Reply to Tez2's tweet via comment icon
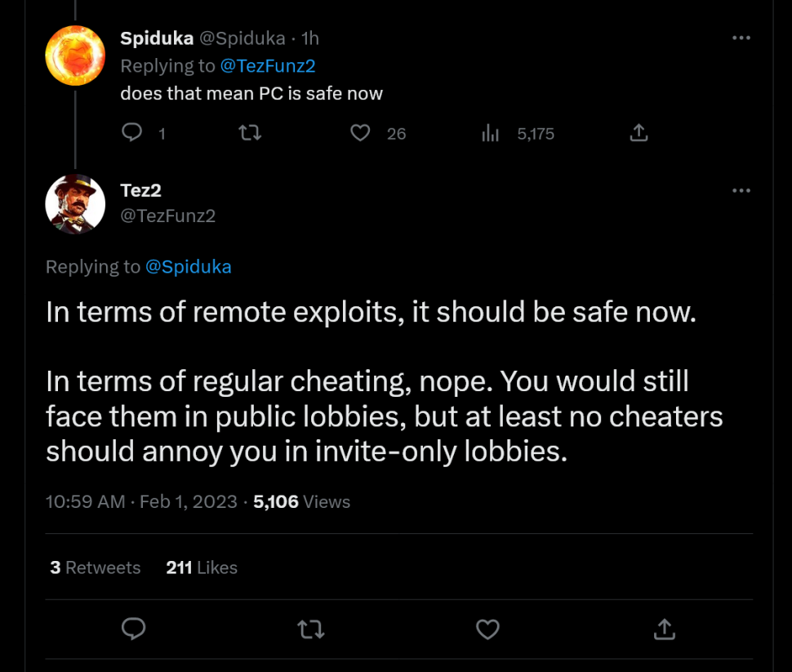The height and width of the screenshot is (672, 792). click(133, 628)
